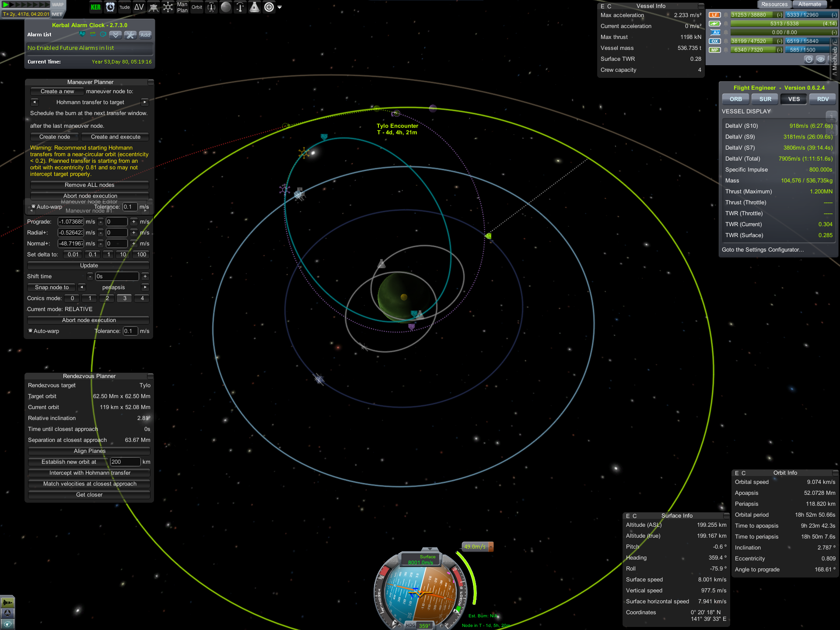Open the rendezvous autopilot toolbar icon
Screen dimensions: 840x630
(211, 7)
